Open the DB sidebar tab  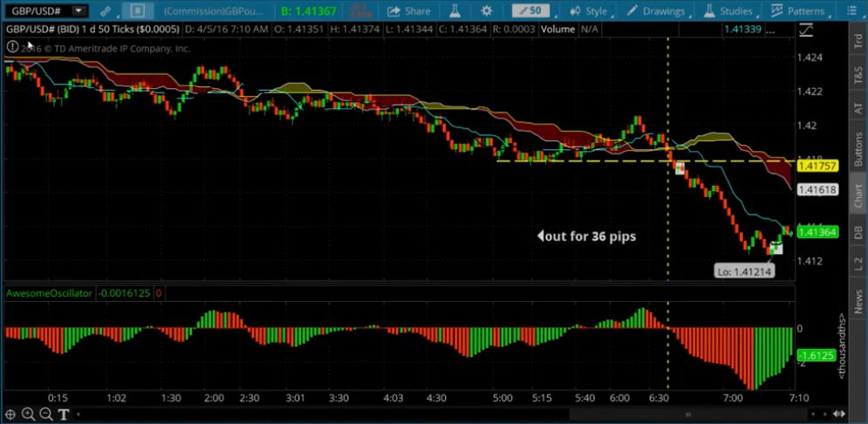pyautogui.click(x=858, y=234)
